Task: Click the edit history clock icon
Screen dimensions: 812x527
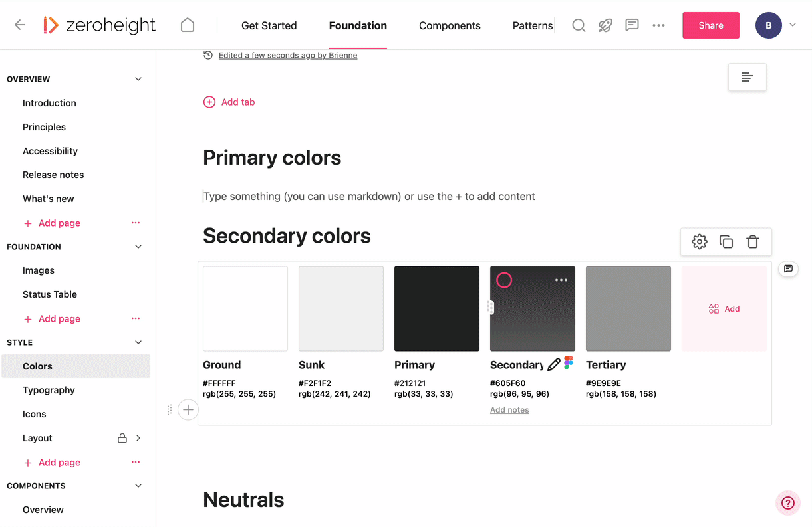Action: pyautogui.click(x=208, y=55)
